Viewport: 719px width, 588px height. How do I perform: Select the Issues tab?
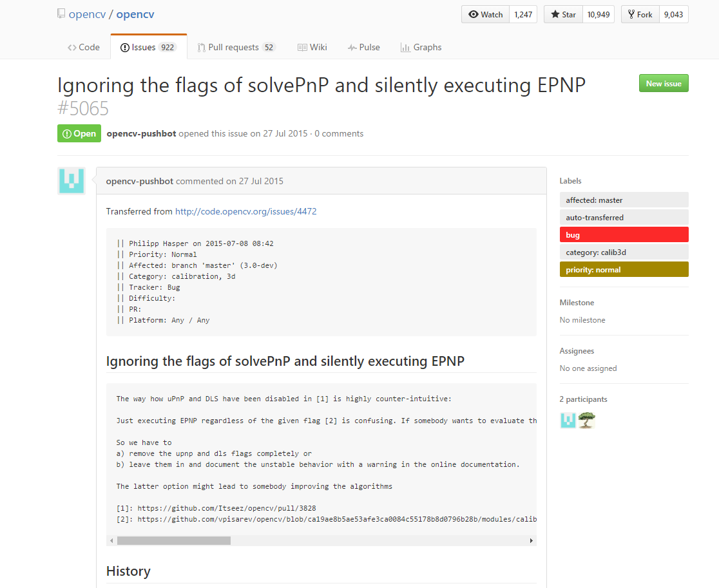[x=149, y=47]
